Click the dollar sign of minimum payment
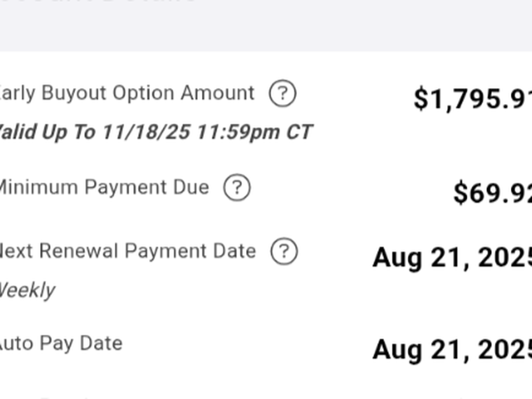 (x=460, y=194)
